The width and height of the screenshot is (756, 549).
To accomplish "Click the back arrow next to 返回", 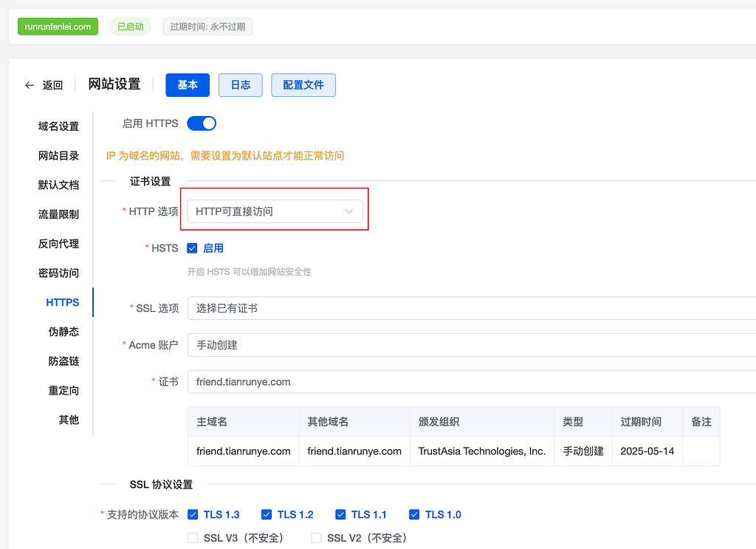I will click(x=28, y=85).
